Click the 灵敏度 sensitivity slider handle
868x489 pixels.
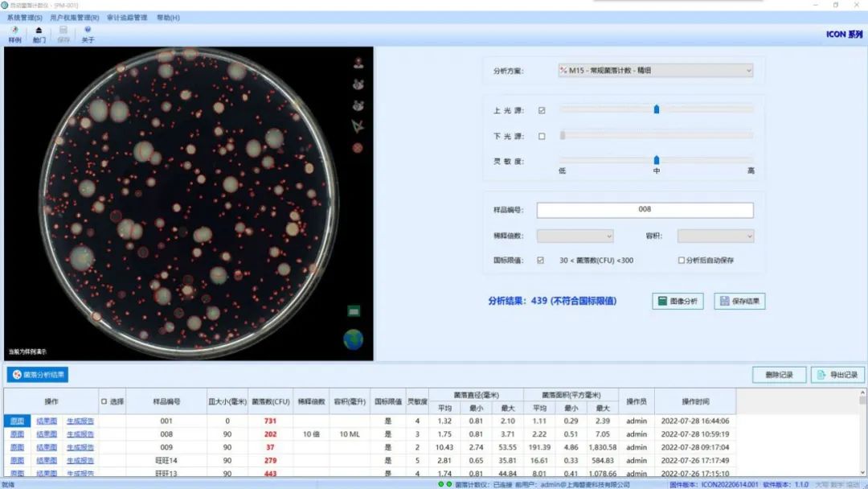(x=657, y=160)
